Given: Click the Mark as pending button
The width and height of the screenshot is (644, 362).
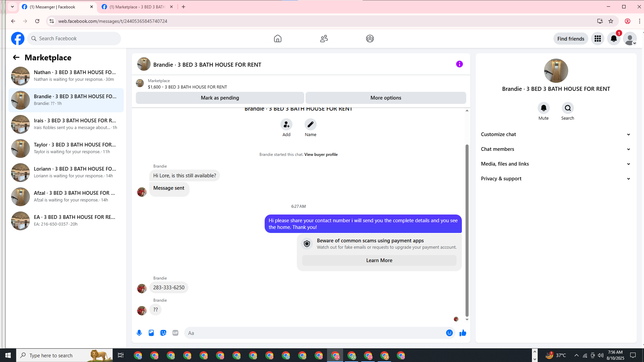Looking at the screenshot, I should 220,98.
